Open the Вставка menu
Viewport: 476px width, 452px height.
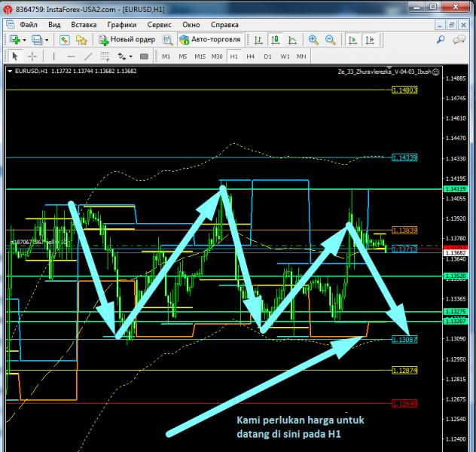click(x=84, y=25)
